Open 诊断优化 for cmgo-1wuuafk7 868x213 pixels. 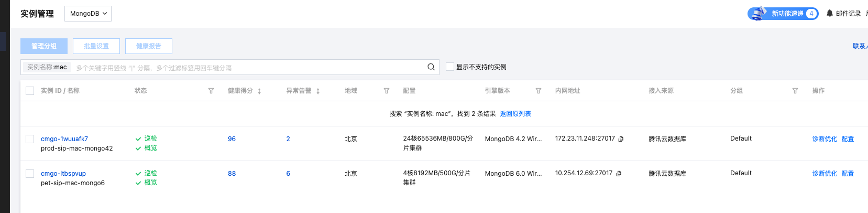click(825, 139)
